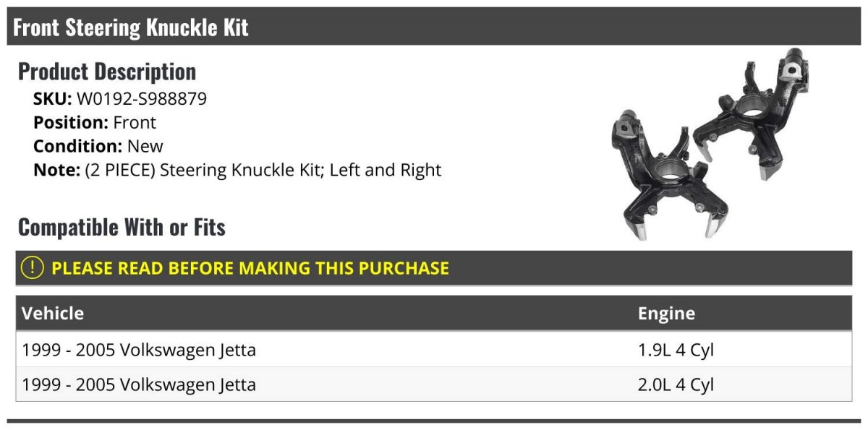
Task: Click the Position value Front
Action: [135, 123]
